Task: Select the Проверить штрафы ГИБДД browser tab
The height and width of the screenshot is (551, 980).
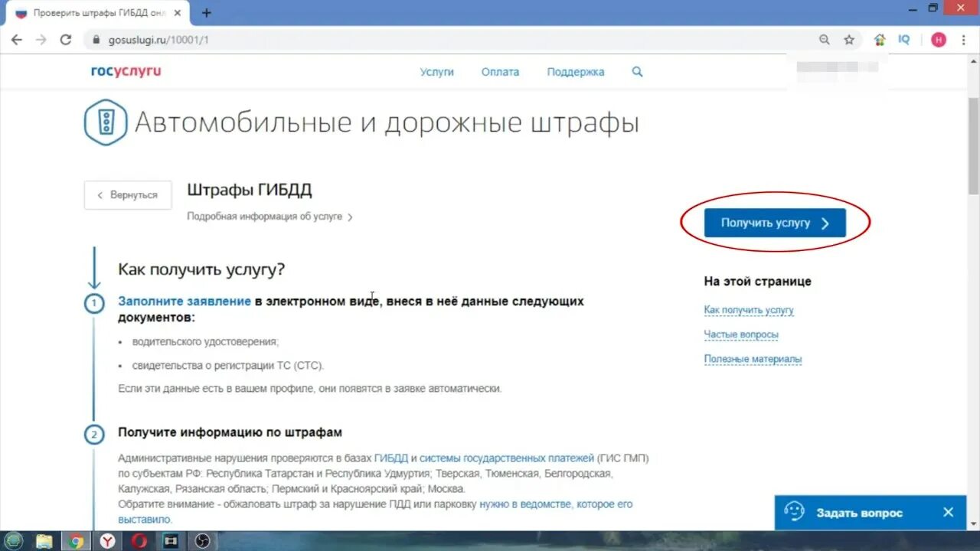Action: click(100, 13)
